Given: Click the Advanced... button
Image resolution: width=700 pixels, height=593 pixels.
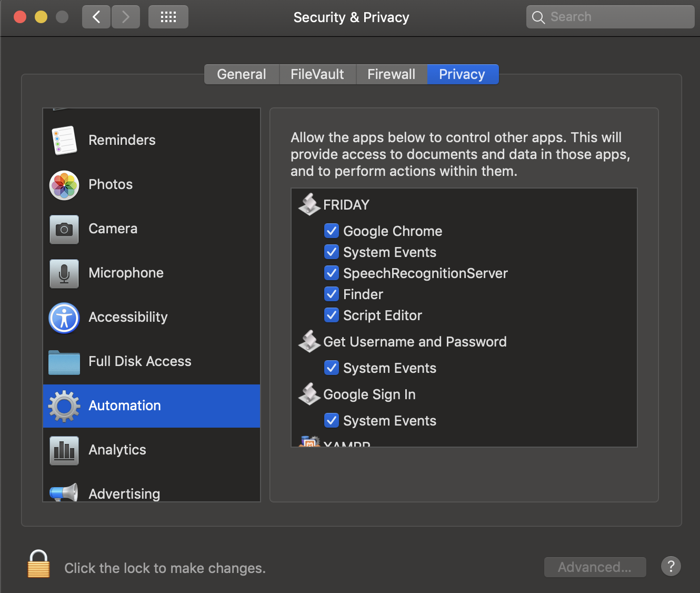Looking at the screenshot, I should (x=595, y=567).
